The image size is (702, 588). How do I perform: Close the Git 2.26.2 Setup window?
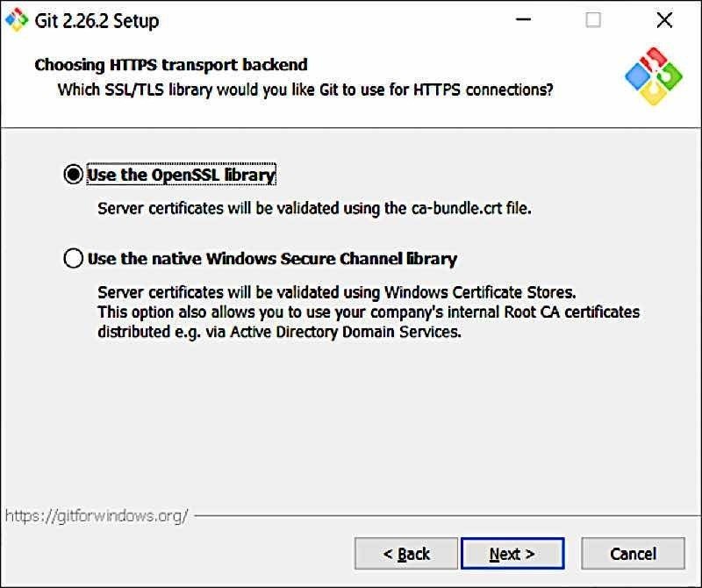point(664,19)
